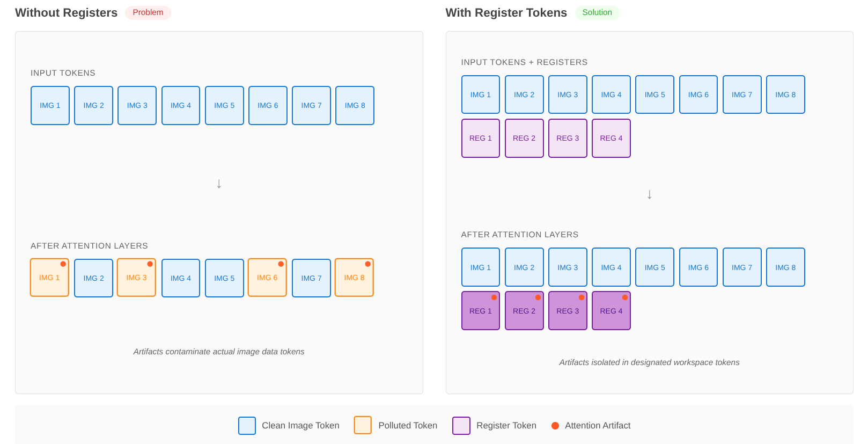
Task: Select caption 'Artifacts contaminate actual image data tokens'
Action: tap(219, 352)
